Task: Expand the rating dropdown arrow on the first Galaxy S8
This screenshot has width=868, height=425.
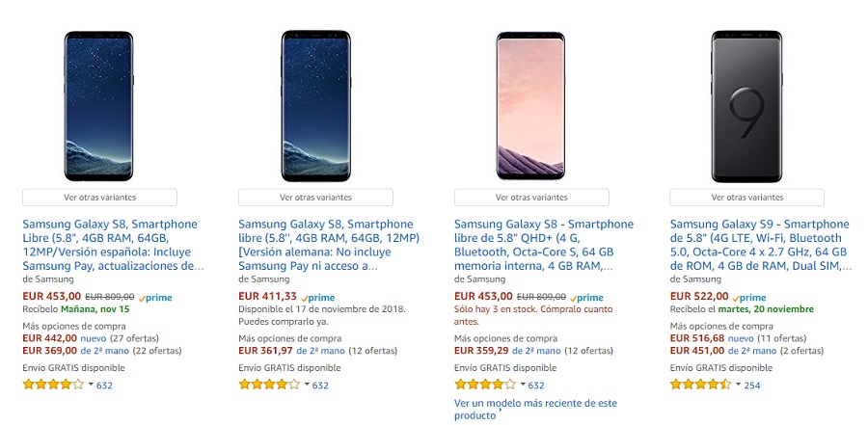Action: tap(90, 385)
